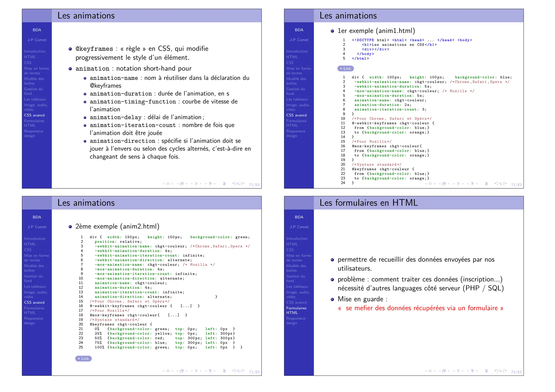Click the go-forward arrow icon on the formulaires slide
Image resolution: width=555 pixels, height=392 pixels.
(505, 371)
